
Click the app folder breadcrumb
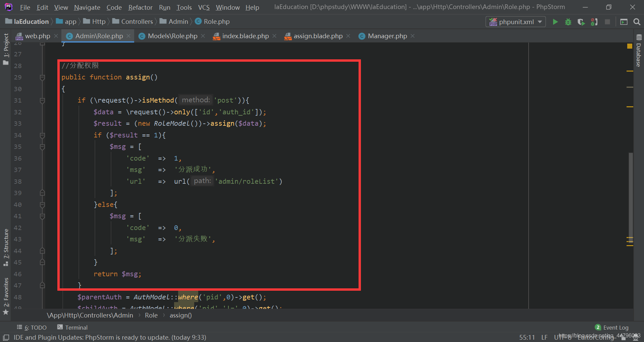point(66,21)
